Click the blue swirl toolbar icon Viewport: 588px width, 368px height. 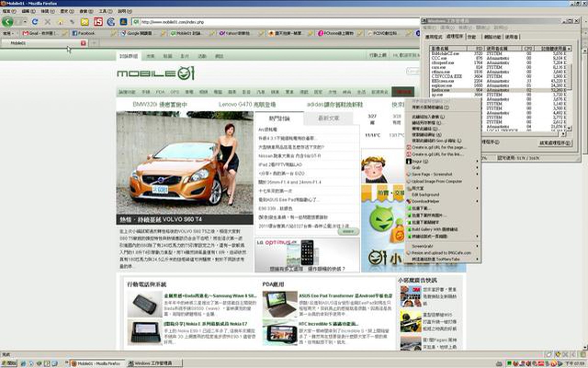pyautogui.click(x=111, y=22)
